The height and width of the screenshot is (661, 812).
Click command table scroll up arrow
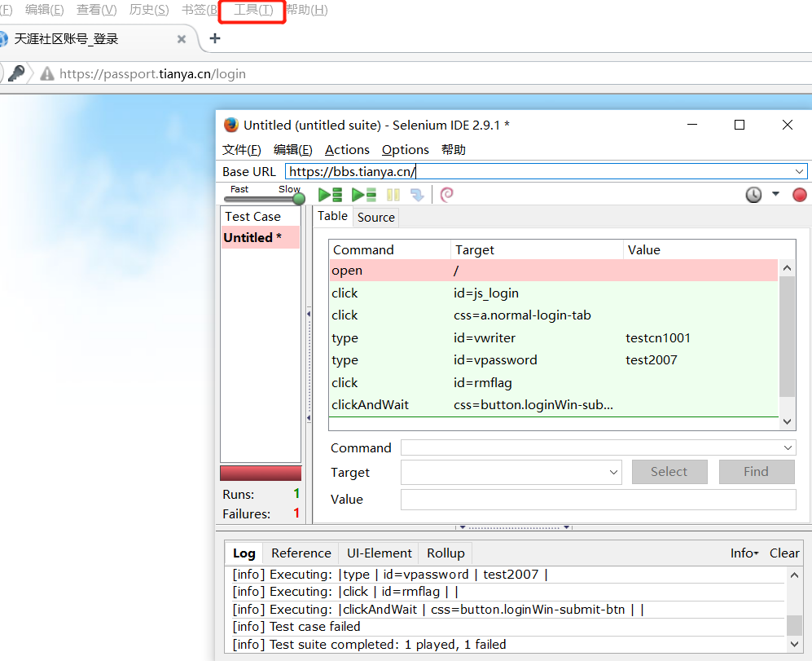point(787,268)
